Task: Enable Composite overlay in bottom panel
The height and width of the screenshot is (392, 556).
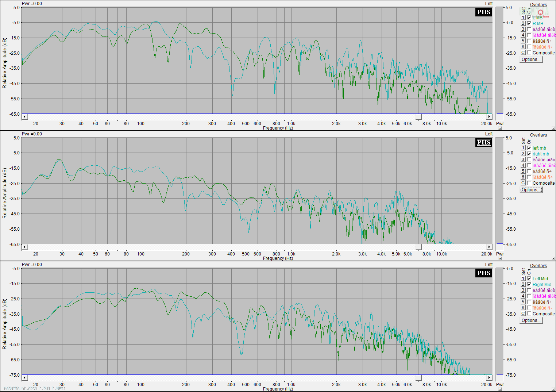Action: click(x=529, y=314)
